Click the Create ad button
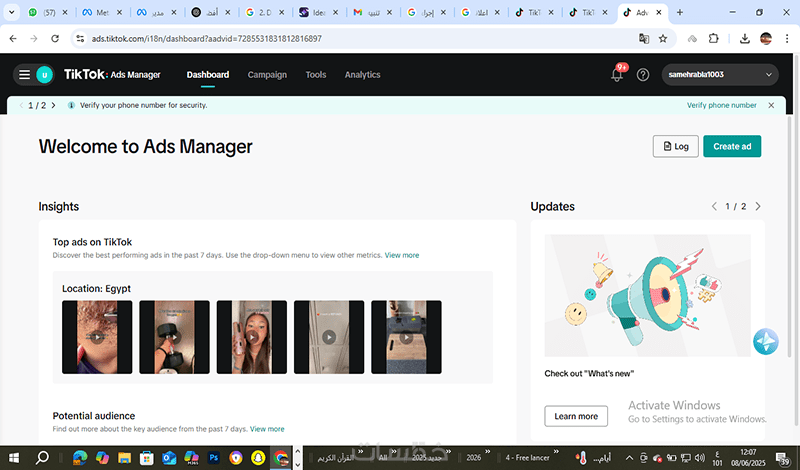The image size is (800, 470). point(732,146)
